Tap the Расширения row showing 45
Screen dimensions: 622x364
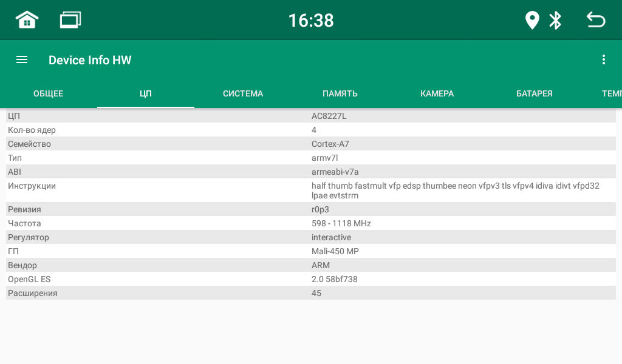(x=311, y=293)
